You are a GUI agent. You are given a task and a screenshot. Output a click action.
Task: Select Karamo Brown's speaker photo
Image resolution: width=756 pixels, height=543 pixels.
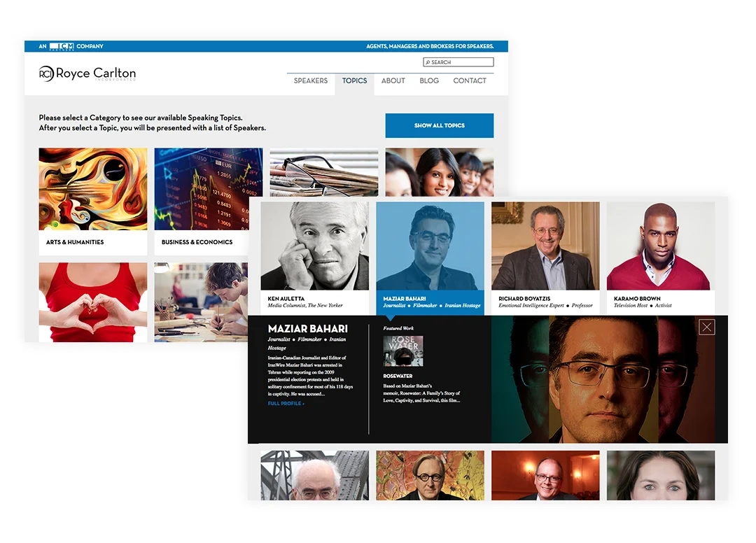pyautogui.click(x=661, y=246)
